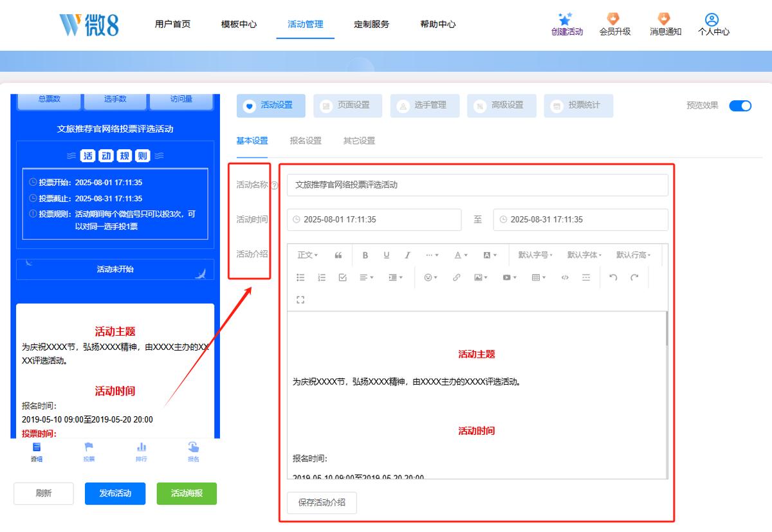This screenshot has height=532, width=772.
Task: Click the 活动名称 input field
Action: (477, 185)
